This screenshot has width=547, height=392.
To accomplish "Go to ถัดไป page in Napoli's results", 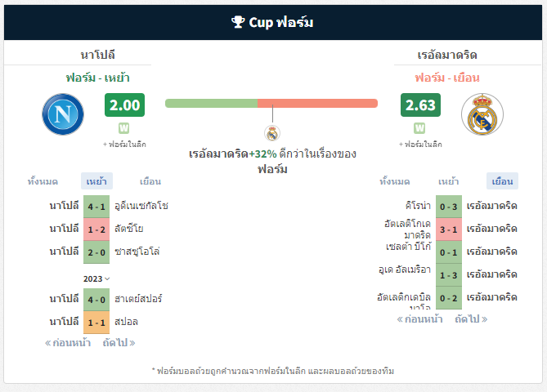I will pyautogui.click(x=119, y=343).
